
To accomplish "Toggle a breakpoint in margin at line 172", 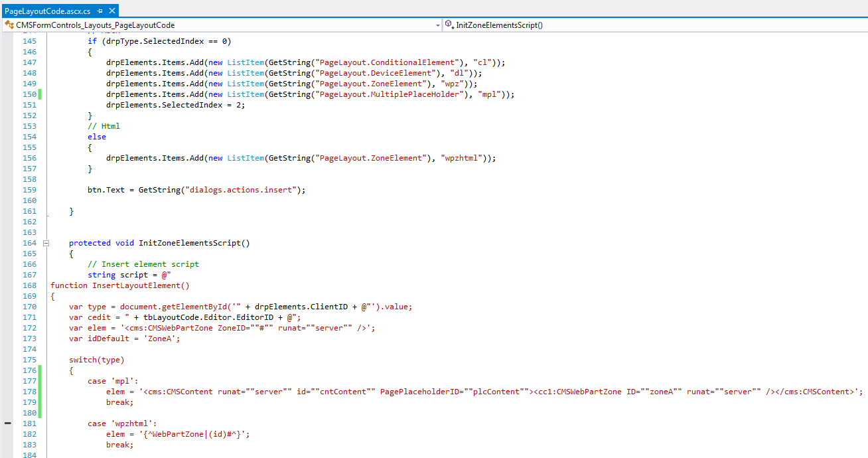I will tap(7, 317).
